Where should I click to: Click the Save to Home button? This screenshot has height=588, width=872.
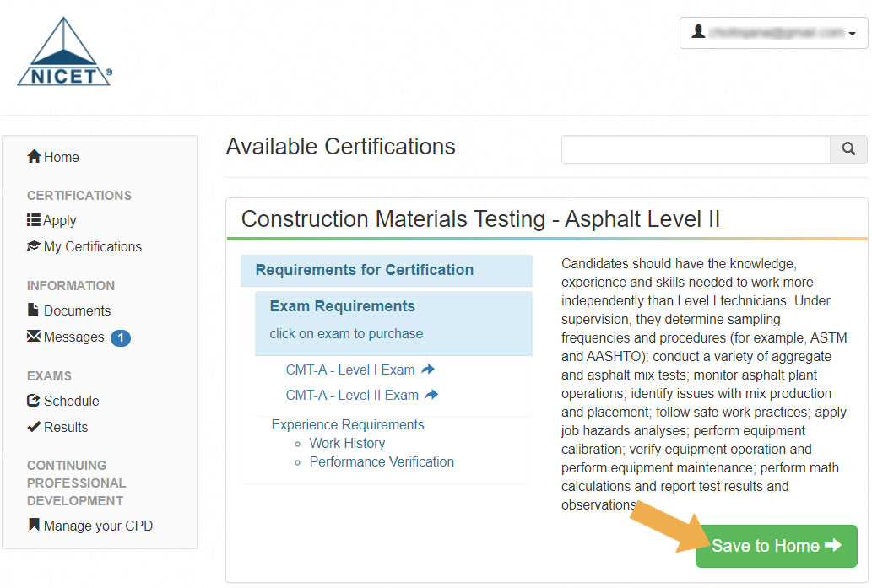776,546
